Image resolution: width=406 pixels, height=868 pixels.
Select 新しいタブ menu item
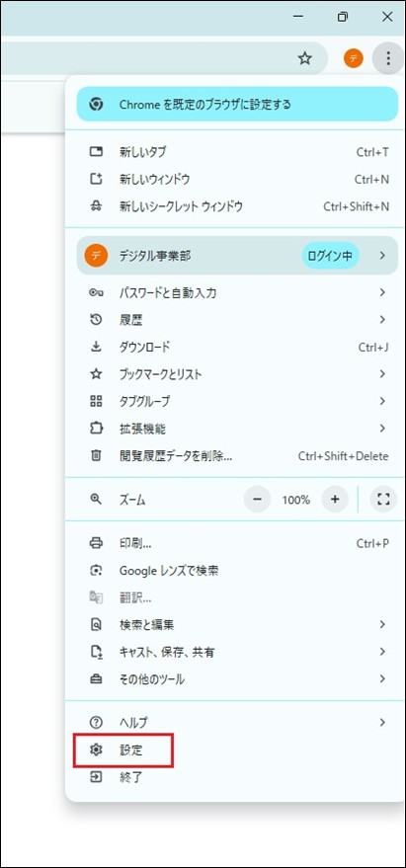coord(237,152)
